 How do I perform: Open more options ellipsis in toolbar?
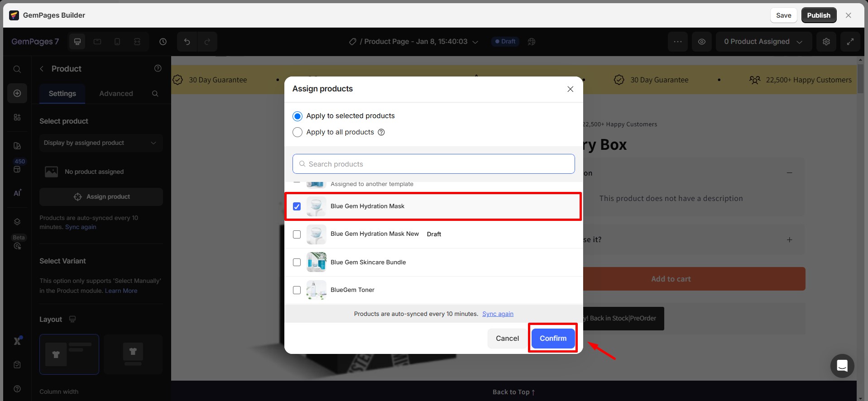[677, 42]
